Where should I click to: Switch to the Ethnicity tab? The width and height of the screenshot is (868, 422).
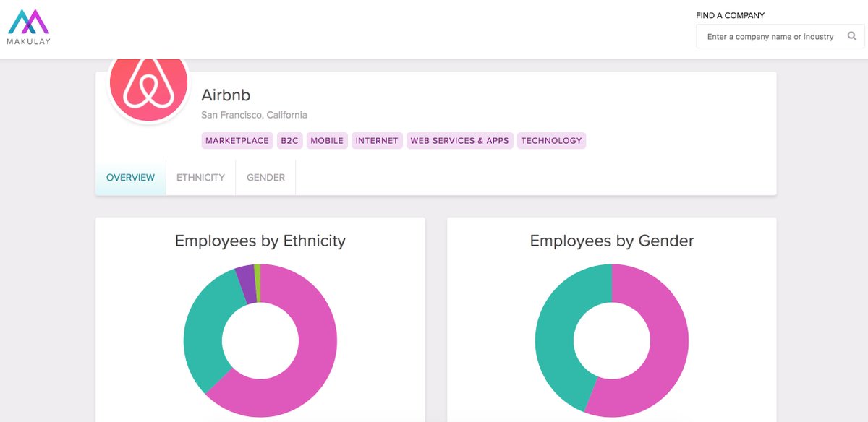pos(200,177)
